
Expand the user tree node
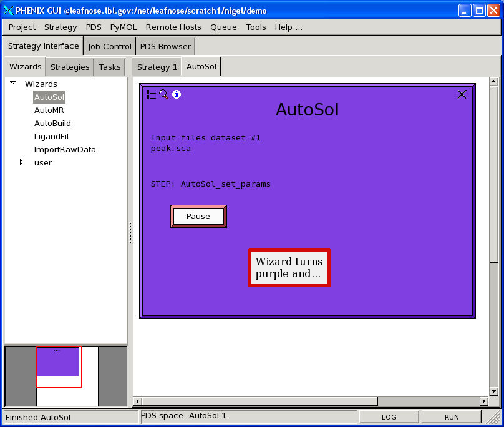(21, 162)
